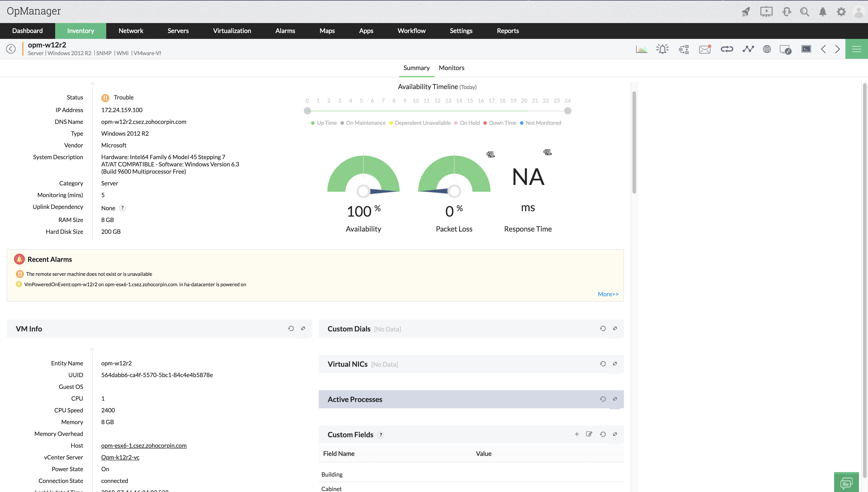Viewport: 868px width, 492px height.
Task: Open host opm-esx6-1.csez.zohocorpin.com link
Action: (x=144, y=445)
